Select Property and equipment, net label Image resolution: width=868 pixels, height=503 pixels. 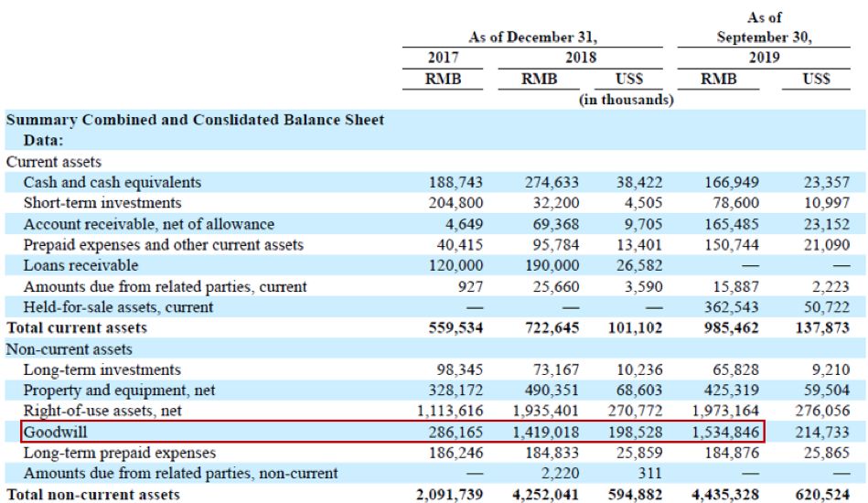[119, 391]
